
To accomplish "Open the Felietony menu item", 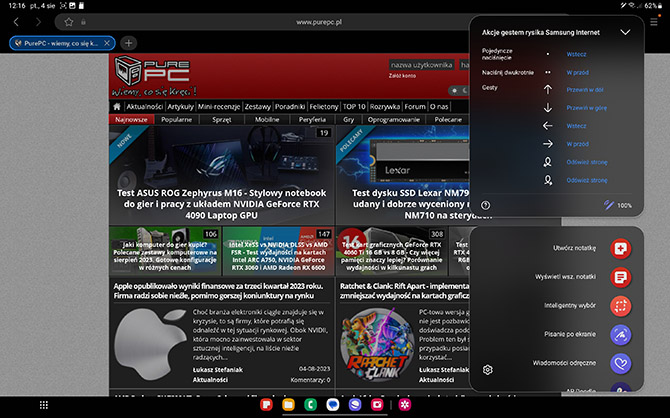I will click(323, 106).
